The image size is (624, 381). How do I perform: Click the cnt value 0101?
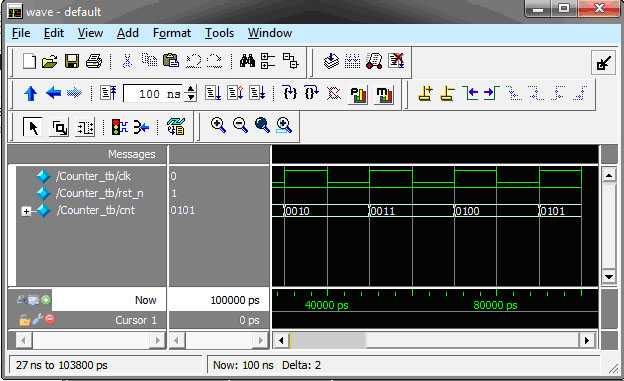(183, 210)
